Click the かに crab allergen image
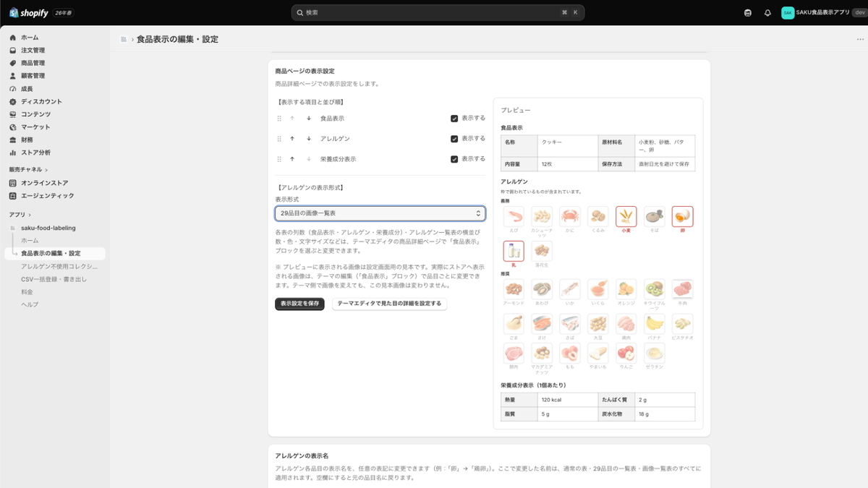The width and height of the screenshot is (868, 488). coord(570,216)
